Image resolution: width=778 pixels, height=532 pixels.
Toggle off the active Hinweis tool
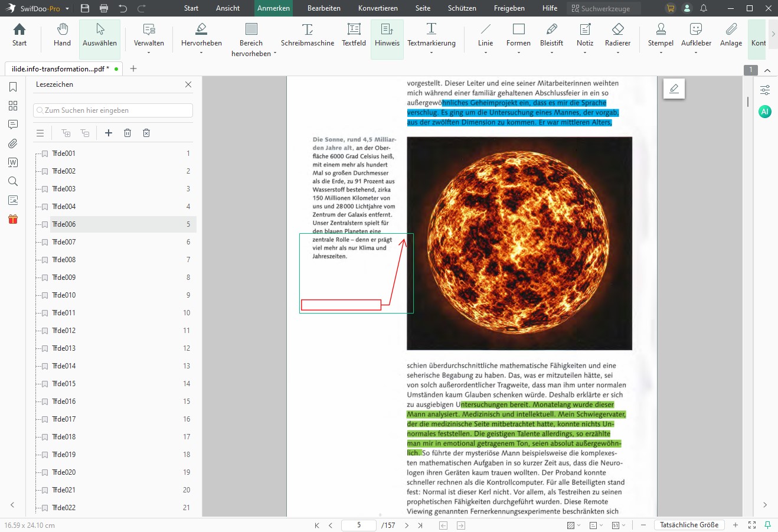[x=387, y=37]
